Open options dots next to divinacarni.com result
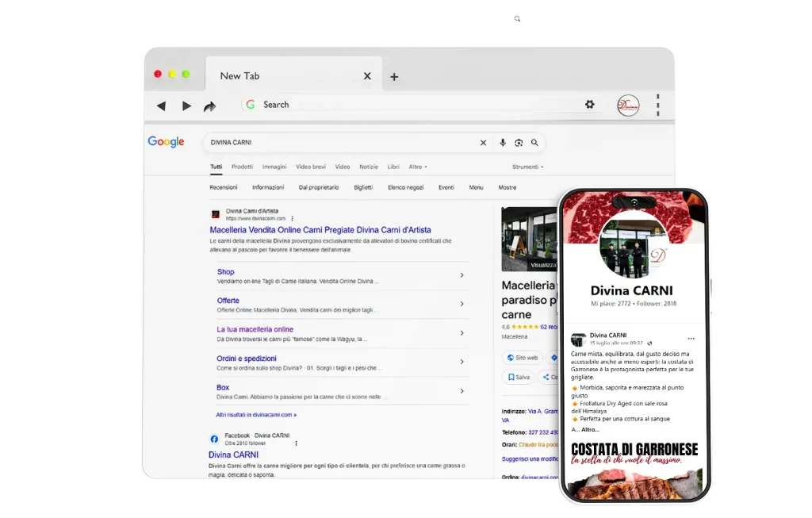 (x=292, y=219)
